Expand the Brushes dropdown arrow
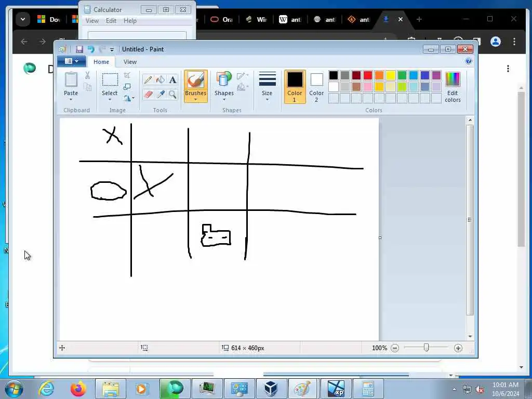532x399 pixels. pos(196,100)
